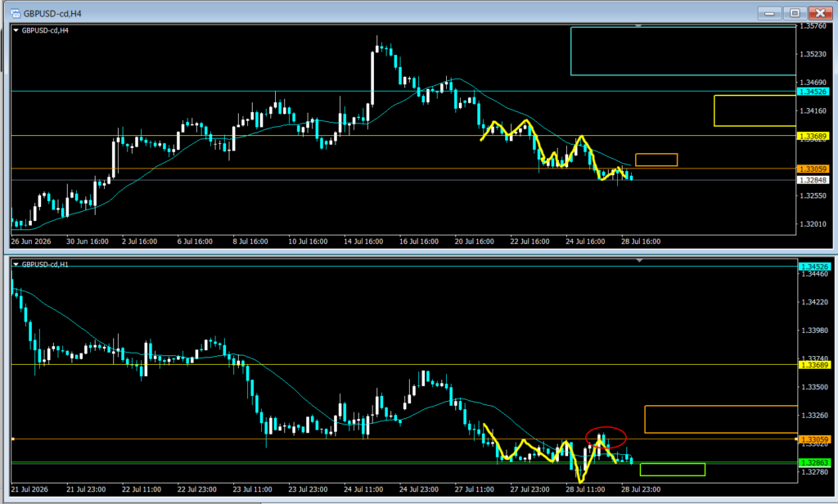Click the 22 Jul 11:00 label on H1 axis
838x504 pixels.
point(142,489)
